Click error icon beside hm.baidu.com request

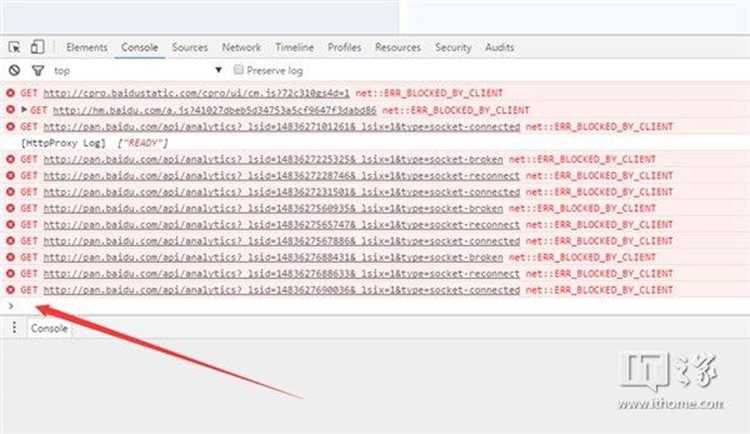point(10,110)
